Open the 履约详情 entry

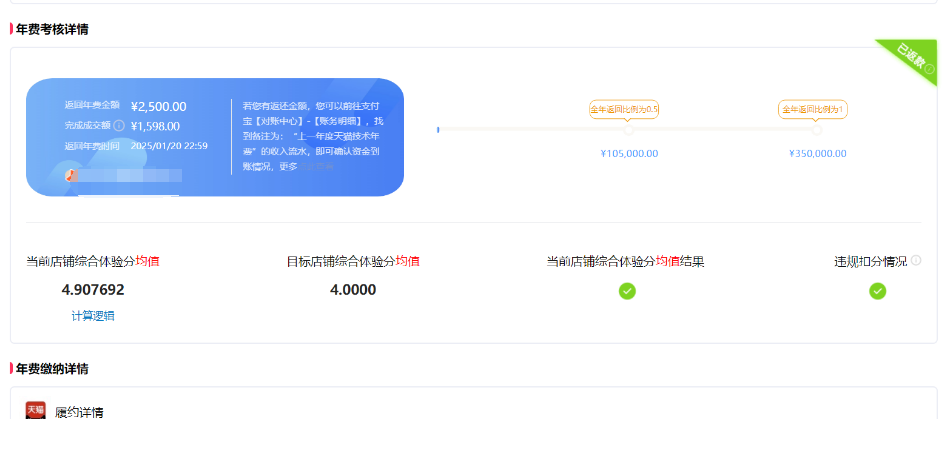click(79, 412)
